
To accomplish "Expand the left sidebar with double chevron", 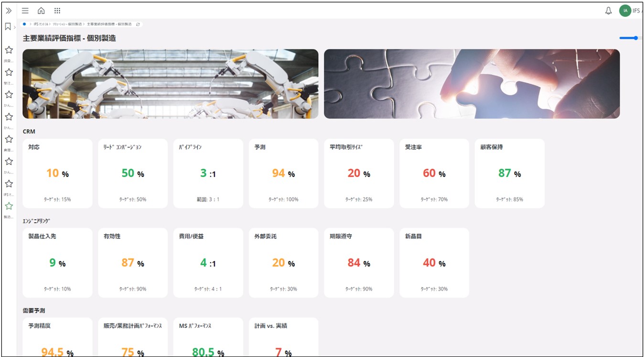I will pos(9,11).
